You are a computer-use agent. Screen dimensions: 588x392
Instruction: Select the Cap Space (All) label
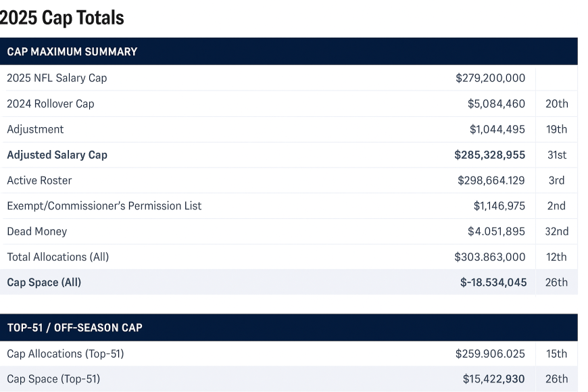click(44, 283)
